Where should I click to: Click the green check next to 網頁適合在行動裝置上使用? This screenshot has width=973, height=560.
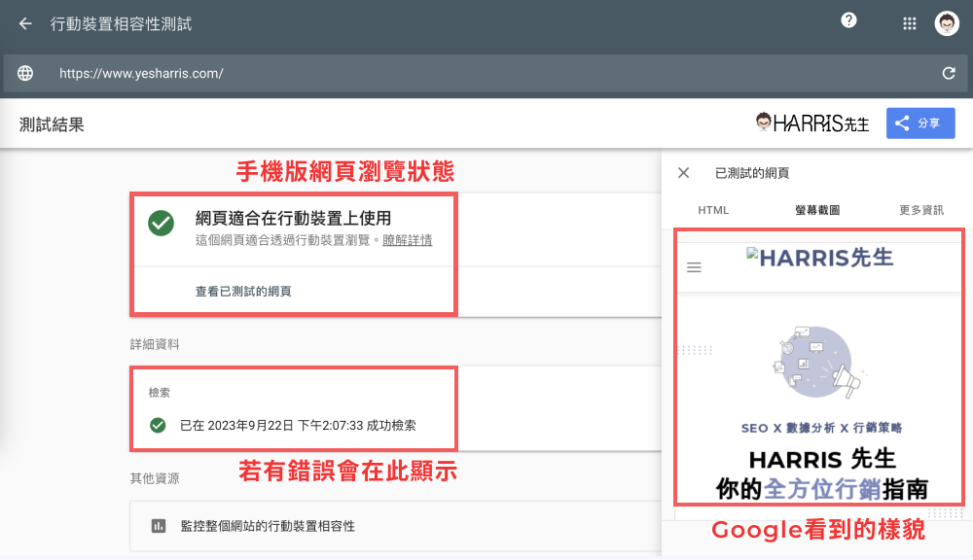[x=161, y=224]
